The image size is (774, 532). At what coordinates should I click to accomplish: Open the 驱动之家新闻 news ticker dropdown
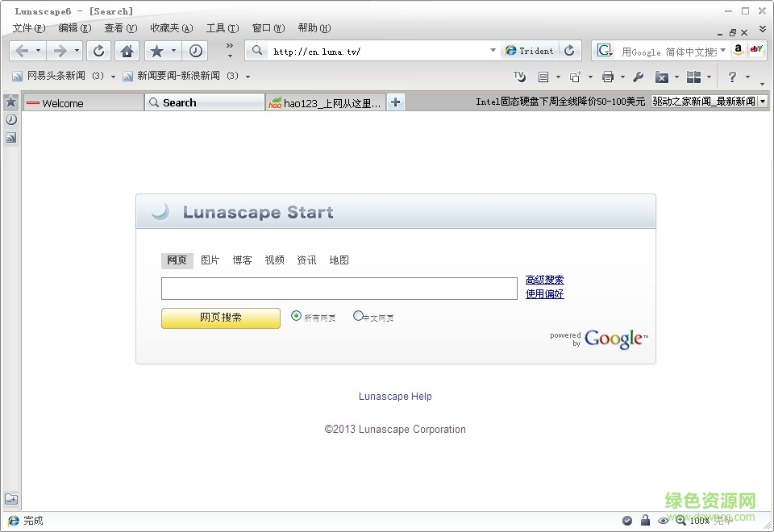click(761, 102)
